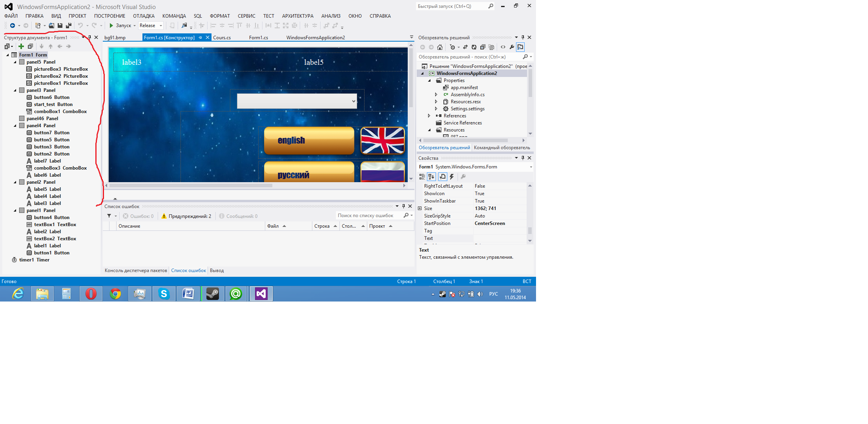Select pictureBox3 PictureBox in the tree
868x424 pixels.
[61, 69]
